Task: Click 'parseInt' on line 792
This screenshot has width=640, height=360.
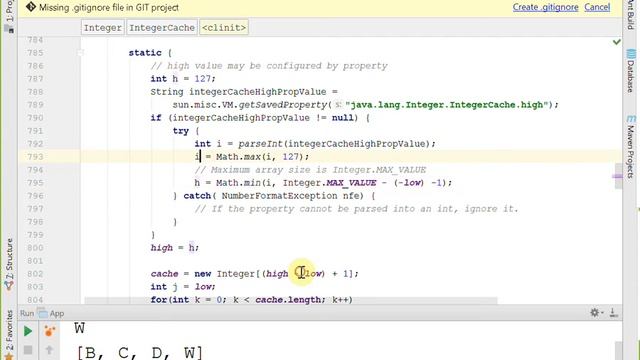Action: pos(260,144)
